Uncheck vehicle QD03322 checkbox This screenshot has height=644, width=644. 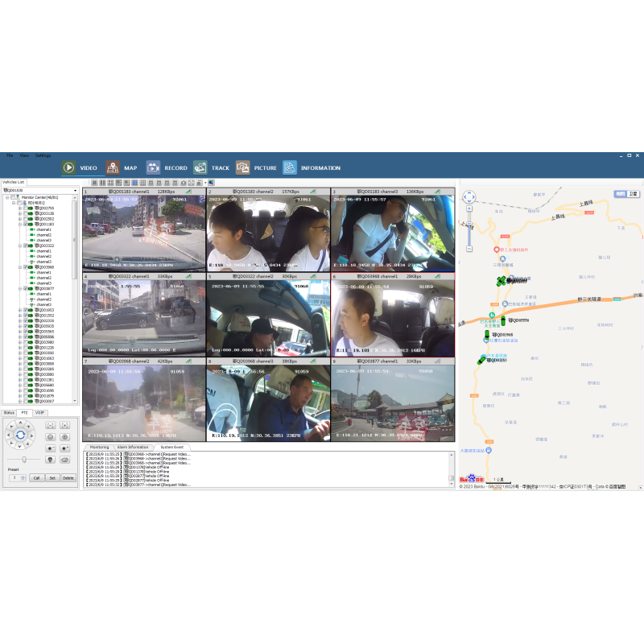[26, 246]
